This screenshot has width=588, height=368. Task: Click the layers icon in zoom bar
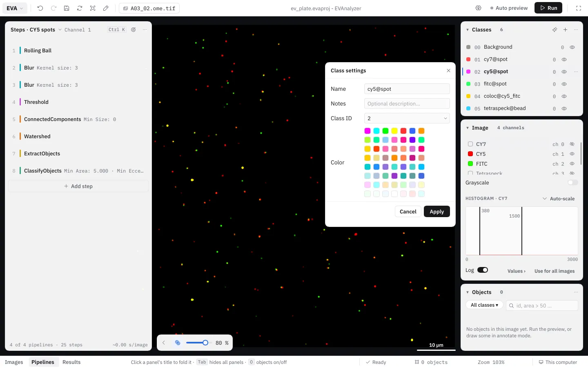pyautogui.click(x=178, y=343)
